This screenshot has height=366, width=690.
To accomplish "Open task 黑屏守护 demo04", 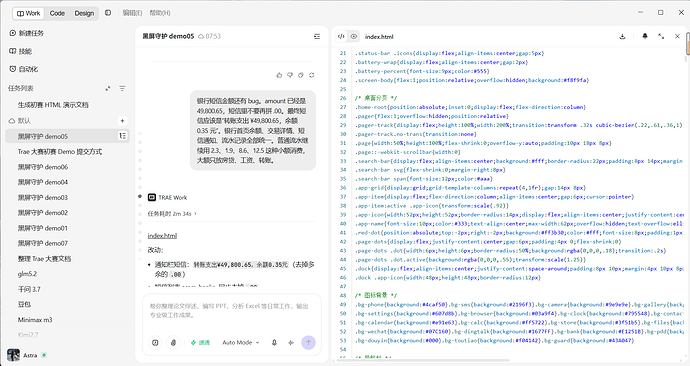I will (43, 182).
